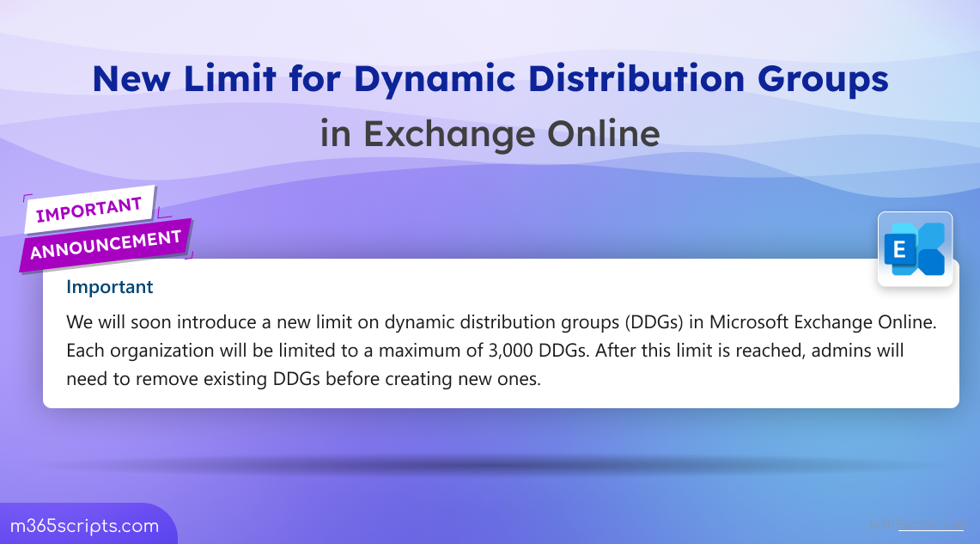Screen dimensions: 980x544
Task: Click the letter E tile on Exchange logo
Action: point(901,250)
